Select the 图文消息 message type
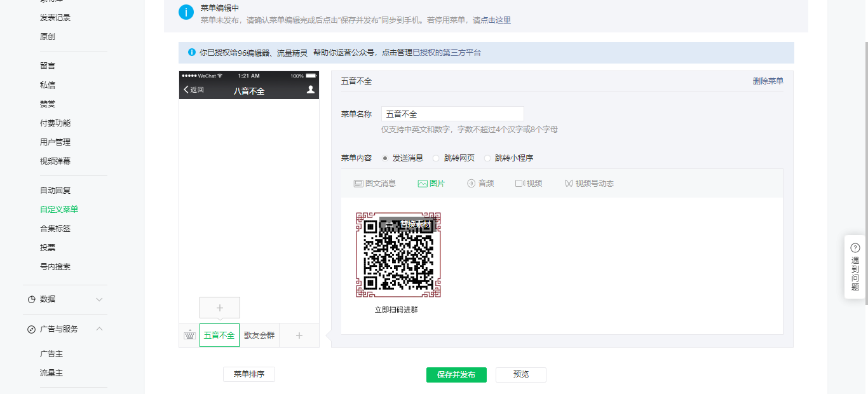This screenshot has height=394, width=868. [x=375, y=184]
